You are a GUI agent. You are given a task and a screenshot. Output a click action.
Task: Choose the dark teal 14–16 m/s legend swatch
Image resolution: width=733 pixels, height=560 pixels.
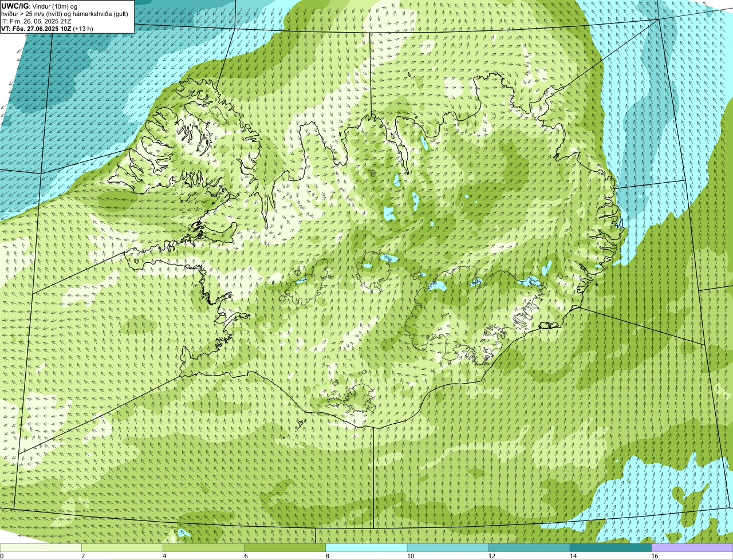[610, 548]
